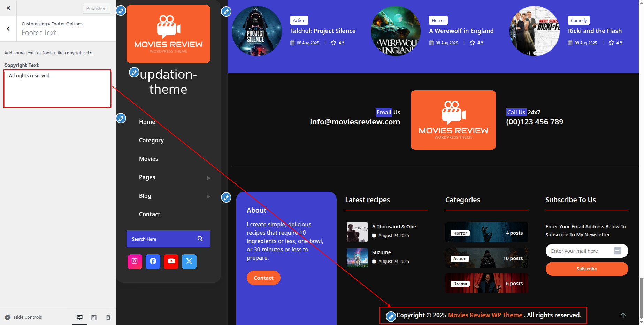
Task: Click into the Copyright Text textarea
Action: point(58,89)
